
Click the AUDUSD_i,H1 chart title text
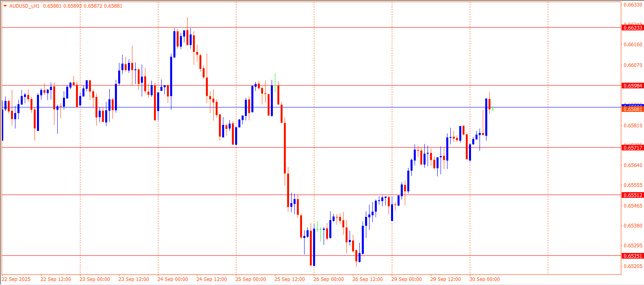coord(24,6)
